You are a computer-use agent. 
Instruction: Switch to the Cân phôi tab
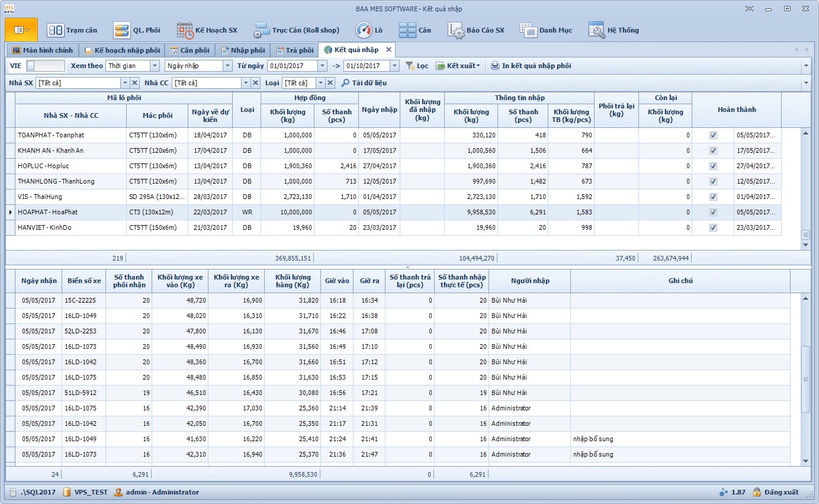189,50
